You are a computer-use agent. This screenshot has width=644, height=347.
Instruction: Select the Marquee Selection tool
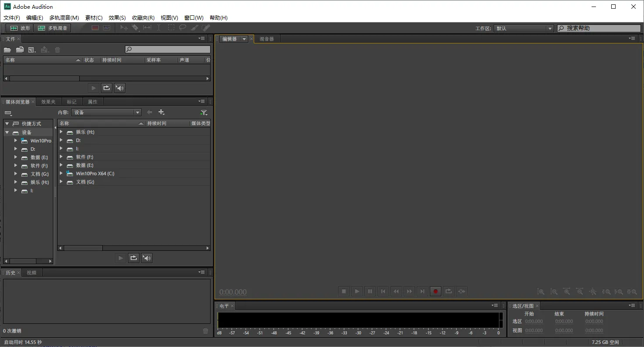(x=171, y=28)
